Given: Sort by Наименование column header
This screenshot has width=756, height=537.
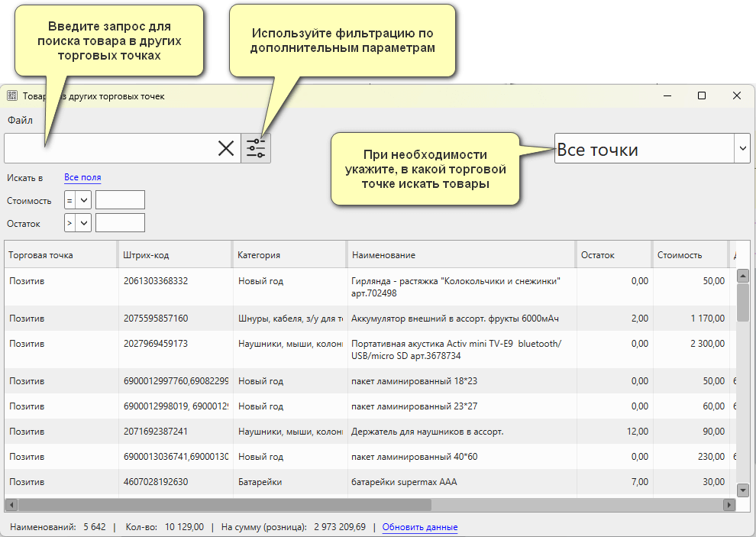Looking at the screenshot, I should coord(460,255).
